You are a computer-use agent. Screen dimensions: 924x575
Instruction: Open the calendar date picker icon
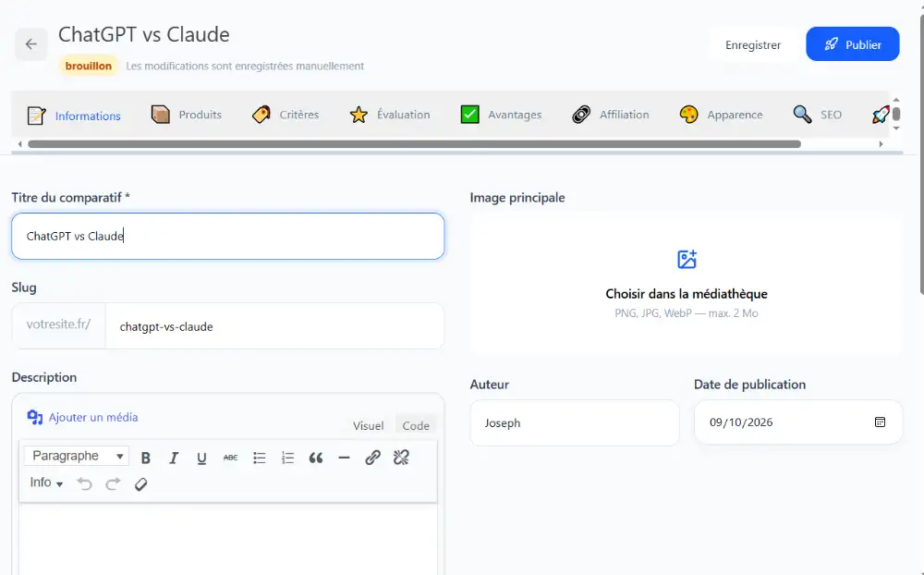click(x=880, y=422)
